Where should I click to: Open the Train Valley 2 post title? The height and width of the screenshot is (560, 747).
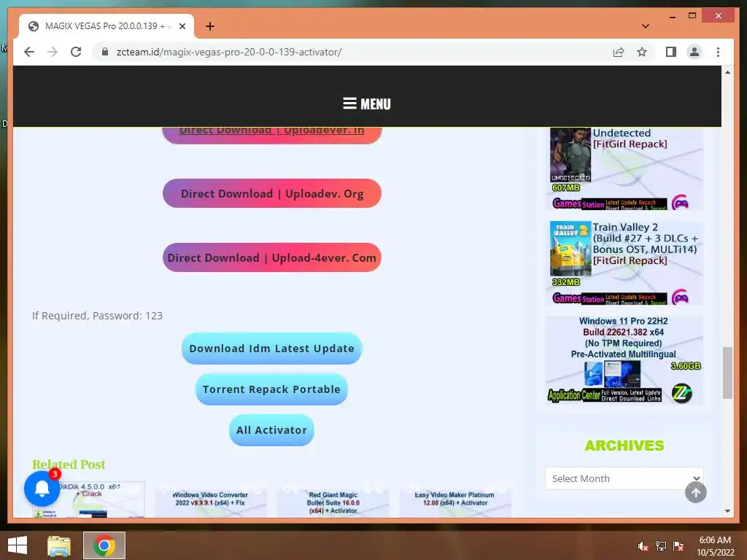(x=645, y=244)
